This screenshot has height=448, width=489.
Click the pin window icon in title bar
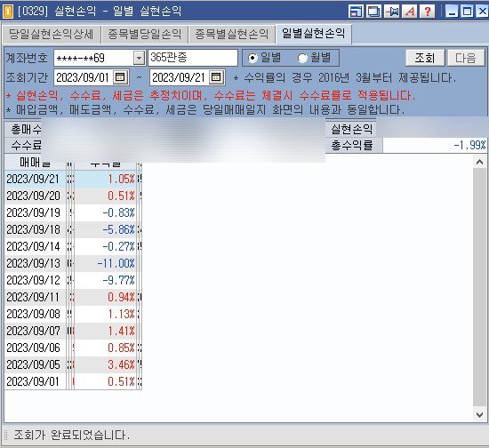click(x=392, y=12)
